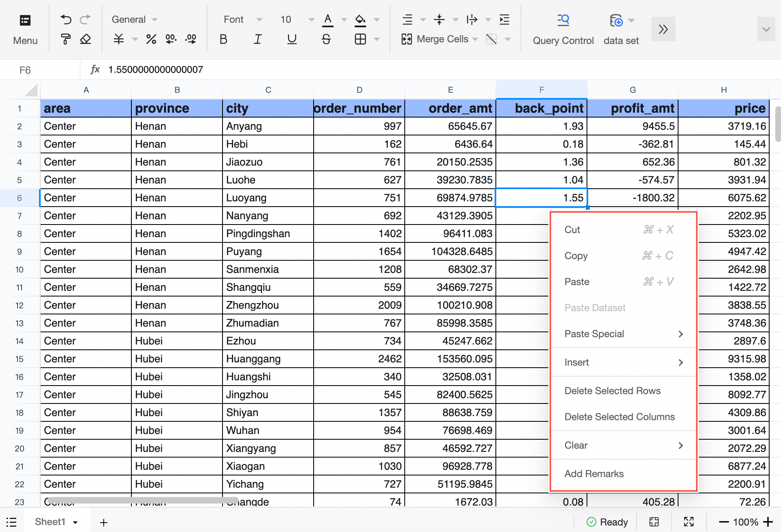Click the eraser clear-format icon
This screenshot has height=532, width=781.
tap(85, 39)
